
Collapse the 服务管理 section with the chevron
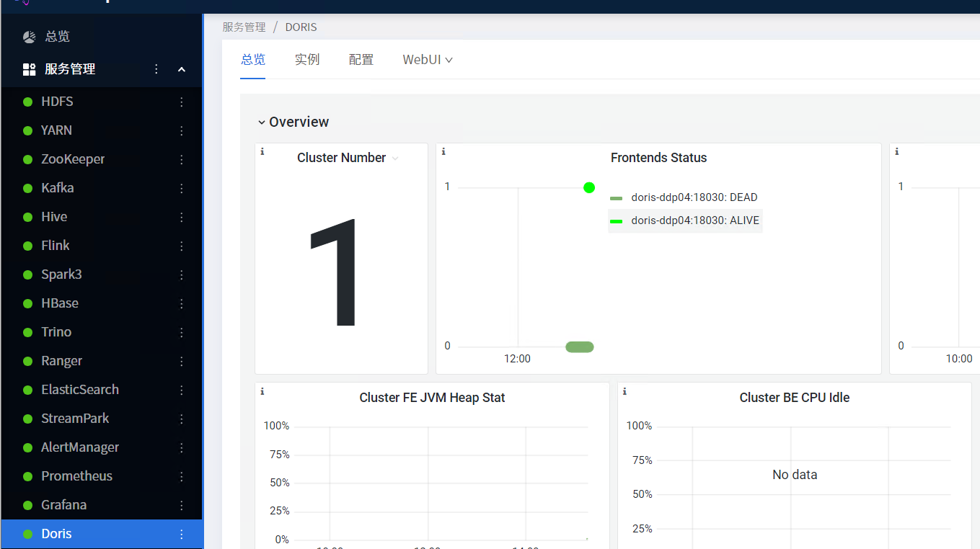[x=182, y=69]
